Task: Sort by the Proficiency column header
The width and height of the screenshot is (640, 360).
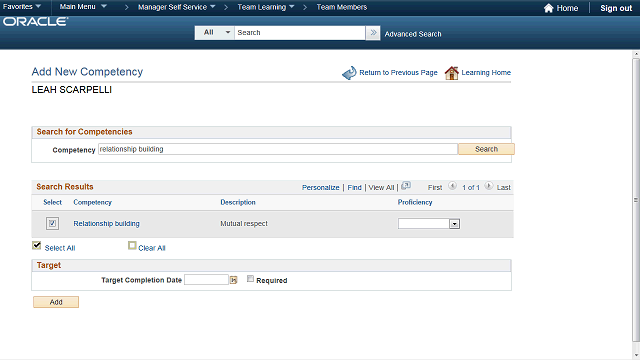Action: [x=415, y=202]
